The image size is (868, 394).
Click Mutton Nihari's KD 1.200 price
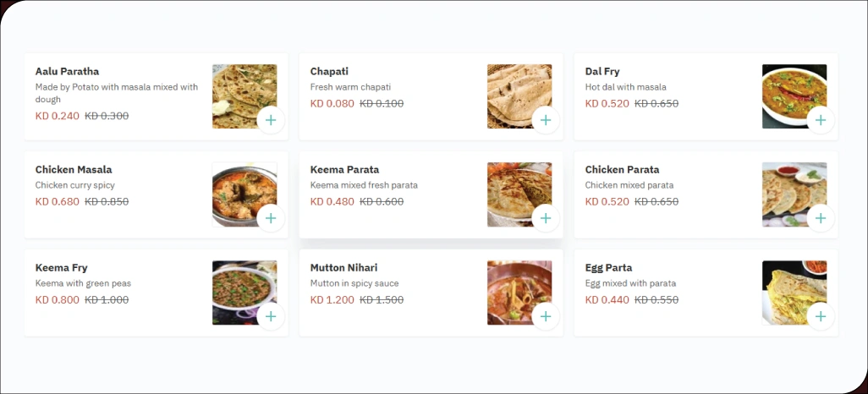332,300
